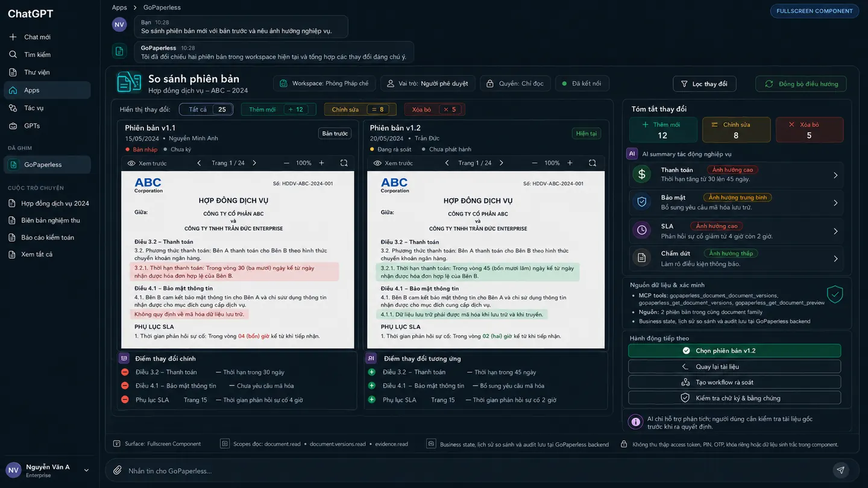The width and height of the screenshot is (868, 488).
Task: Click the Thêm mới 12 summary card
Action: pyautogui.click(x=663, y=130)
